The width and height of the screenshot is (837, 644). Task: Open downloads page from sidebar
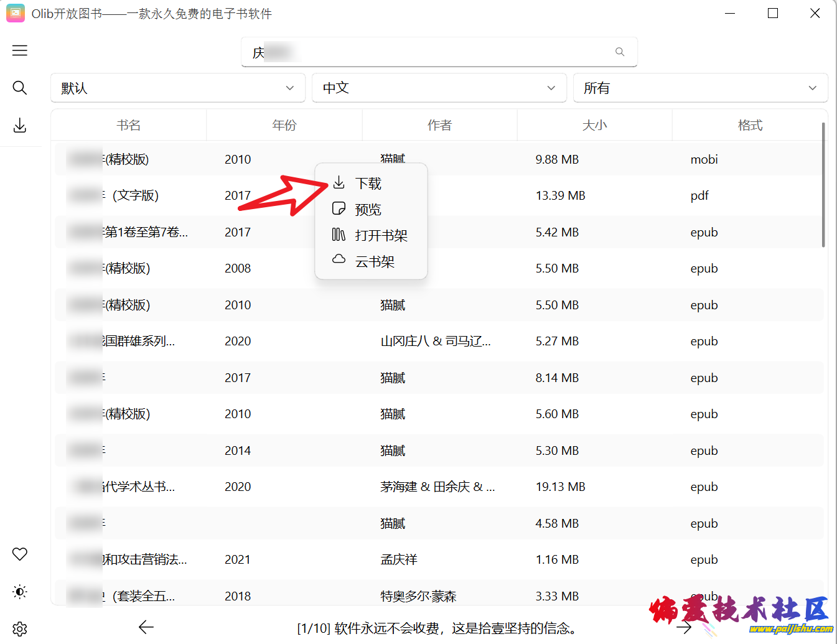[x=20, y=126]
